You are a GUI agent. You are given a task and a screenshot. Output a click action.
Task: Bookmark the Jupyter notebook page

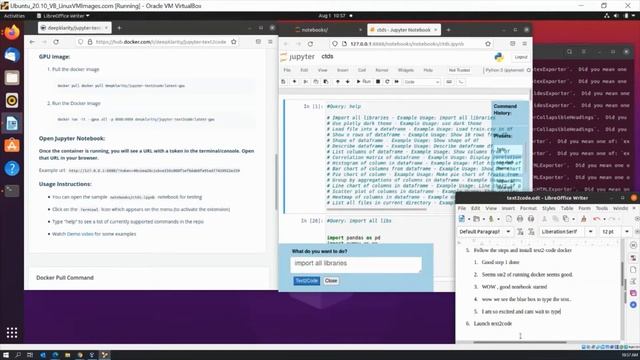click(488, 44)
